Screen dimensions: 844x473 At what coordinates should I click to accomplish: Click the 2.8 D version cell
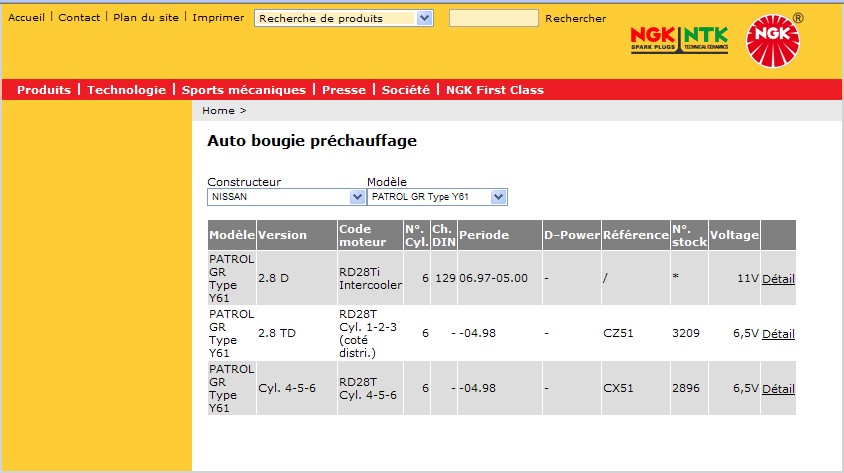297,278
